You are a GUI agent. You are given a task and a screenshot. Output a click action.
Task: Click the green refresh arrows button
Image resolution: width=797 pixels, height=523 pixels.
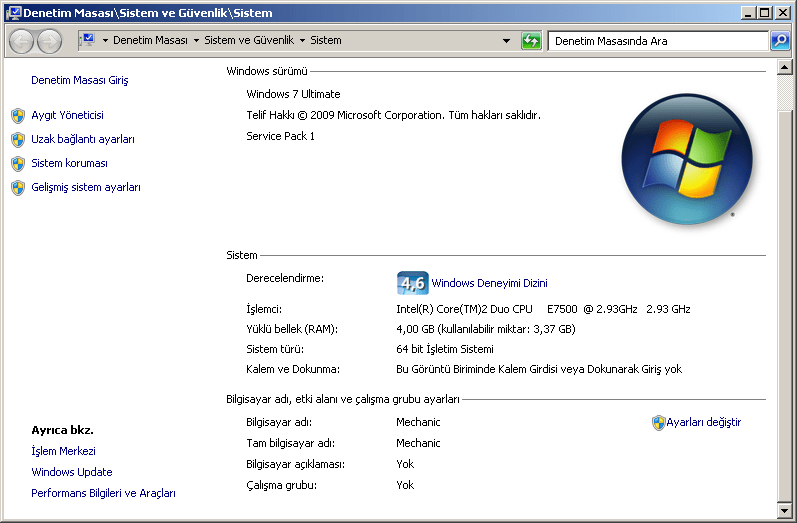531,41
